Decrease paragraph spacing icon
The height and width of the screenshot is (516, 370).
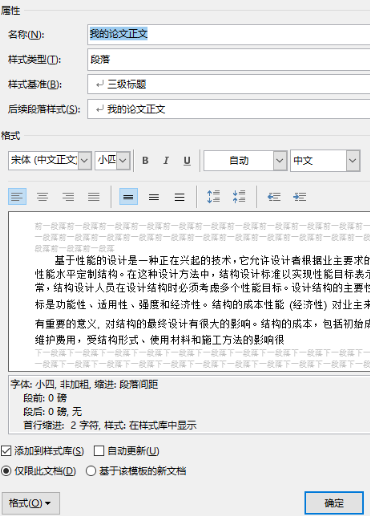[x=239, y=197]
